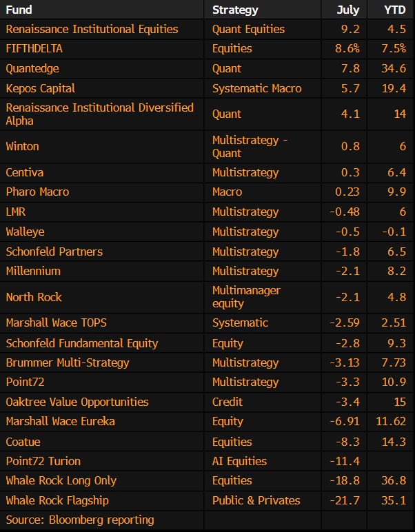
Task: Click the July column header
Action: coord(348,10)
